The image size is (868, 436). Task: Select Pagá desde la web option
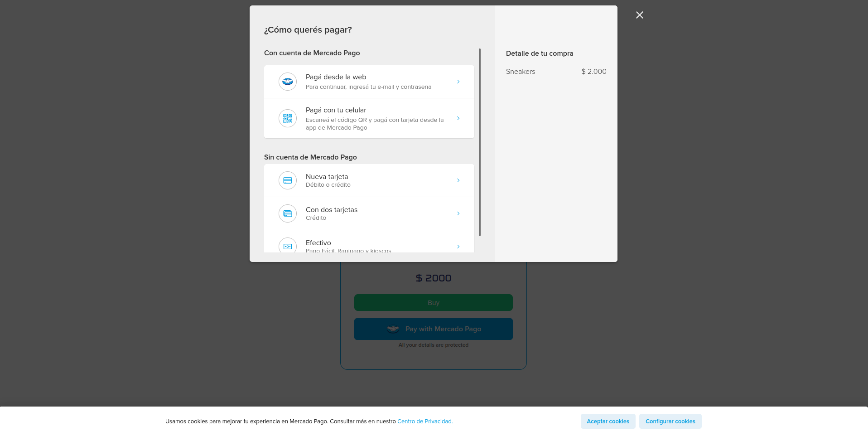[x=369, y=82]
